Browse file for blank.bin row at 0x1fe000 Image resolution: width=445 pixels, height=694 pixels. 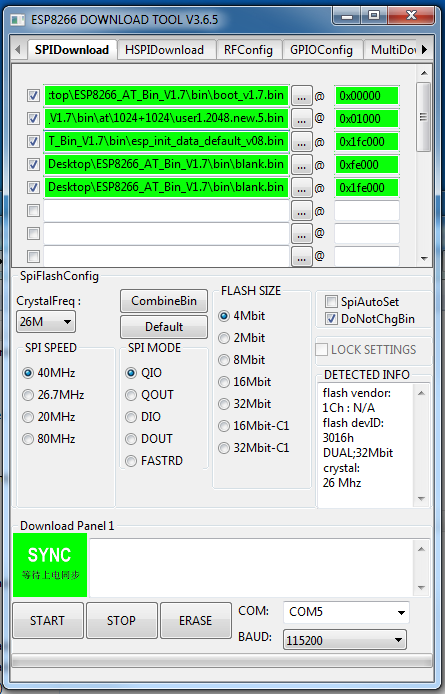302,188
